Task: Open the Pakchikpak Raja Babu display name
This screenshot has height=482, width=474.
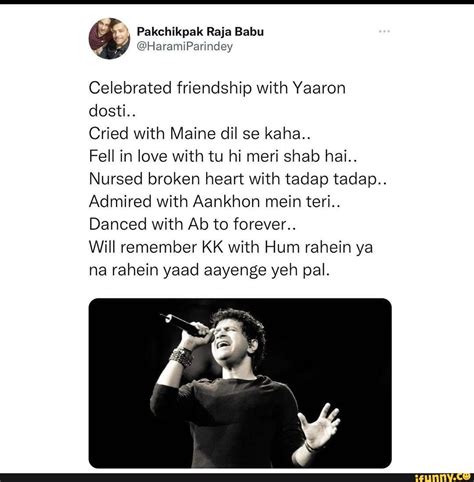Action: pos(200,32)
